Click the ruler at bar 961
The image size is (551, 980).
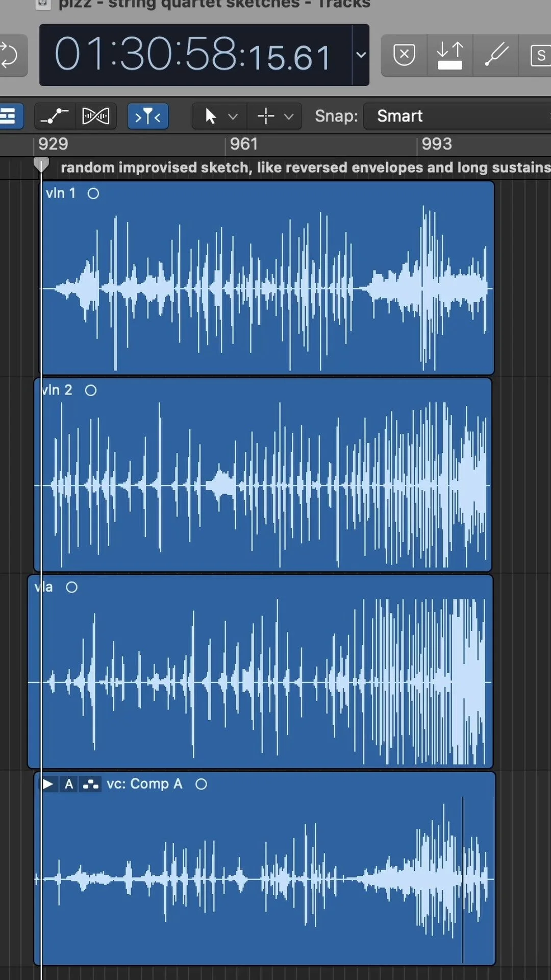[x=243, y=144]
